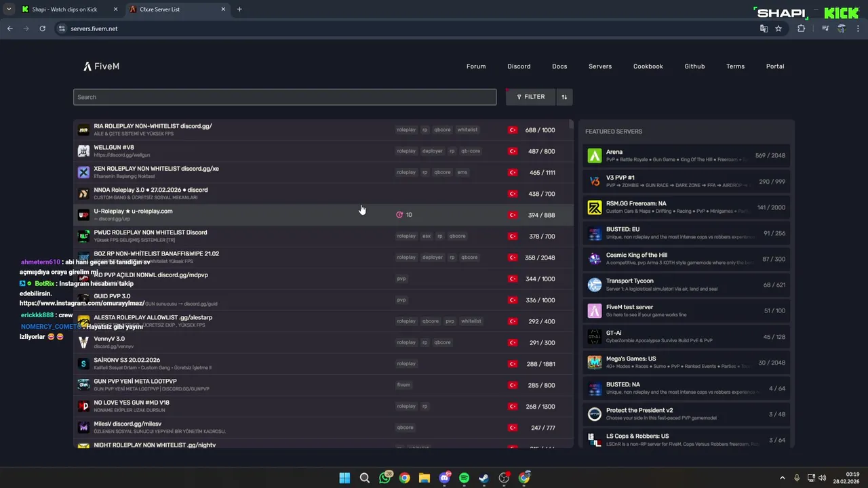Screen dimensions: 868x488
Task: Click the VennyV 3.0 server icon
Action: pos(83,342)
